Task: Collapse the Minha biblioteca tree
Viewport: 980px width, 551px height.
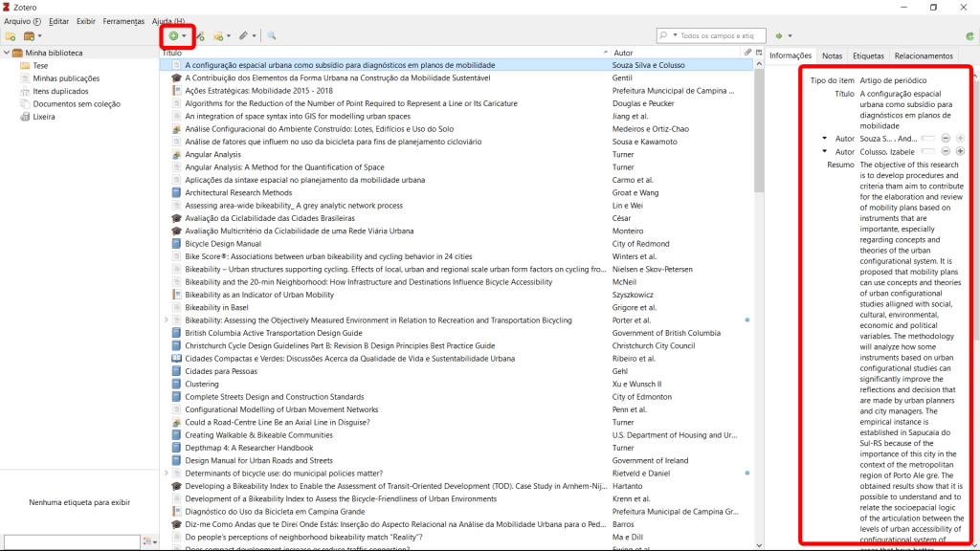Action: click(x=7, y=53)
